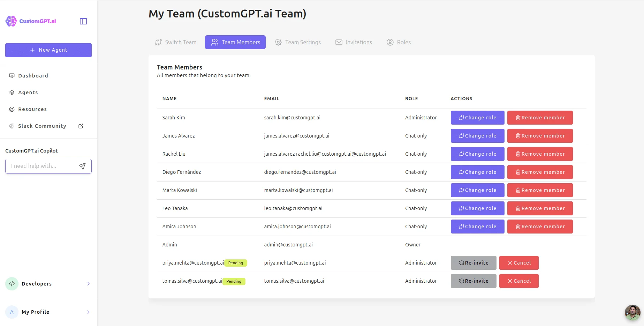Screen dimensions: 644x326
Task: Click the Resources lifebuoy icon
Action: pos(12,109)
